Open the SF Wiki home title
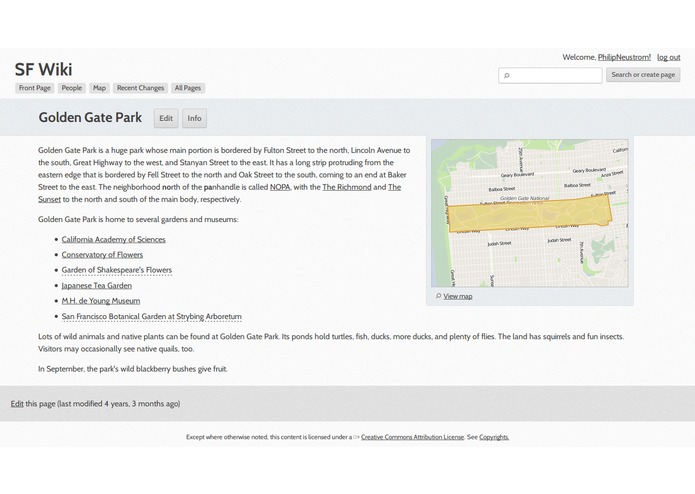 43,70
